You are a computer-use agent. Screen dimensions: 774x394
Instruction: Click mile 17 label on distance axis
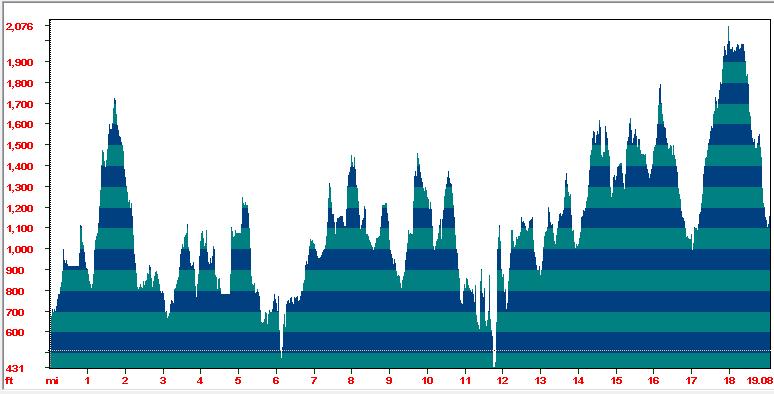tap(691, 381)
